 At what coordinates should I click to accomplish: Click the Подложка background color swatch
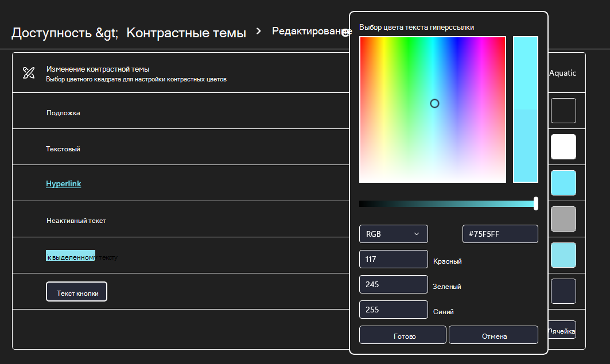click(563, 111)
